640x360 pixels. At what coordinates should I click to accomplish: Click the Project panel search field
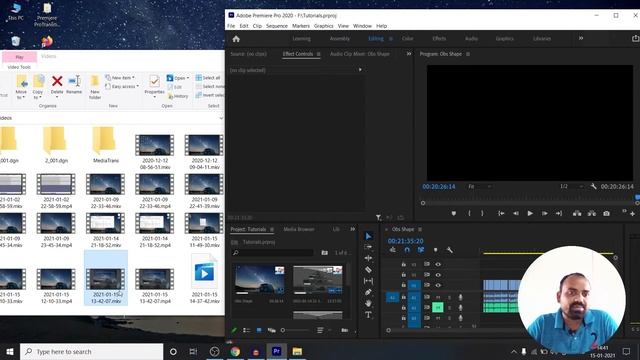click(x=273, y=253)
